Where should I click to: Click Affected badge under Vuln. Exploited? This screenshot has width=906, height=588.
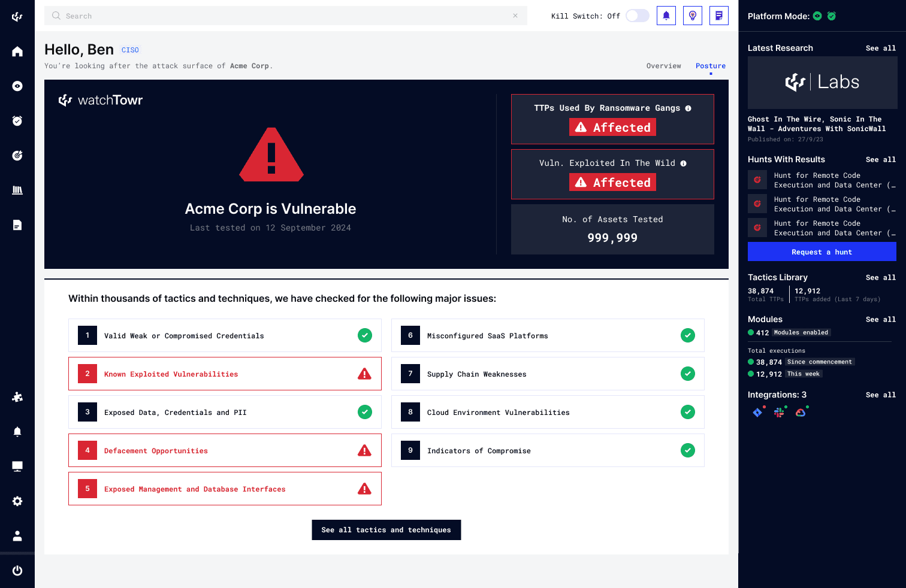612,182
